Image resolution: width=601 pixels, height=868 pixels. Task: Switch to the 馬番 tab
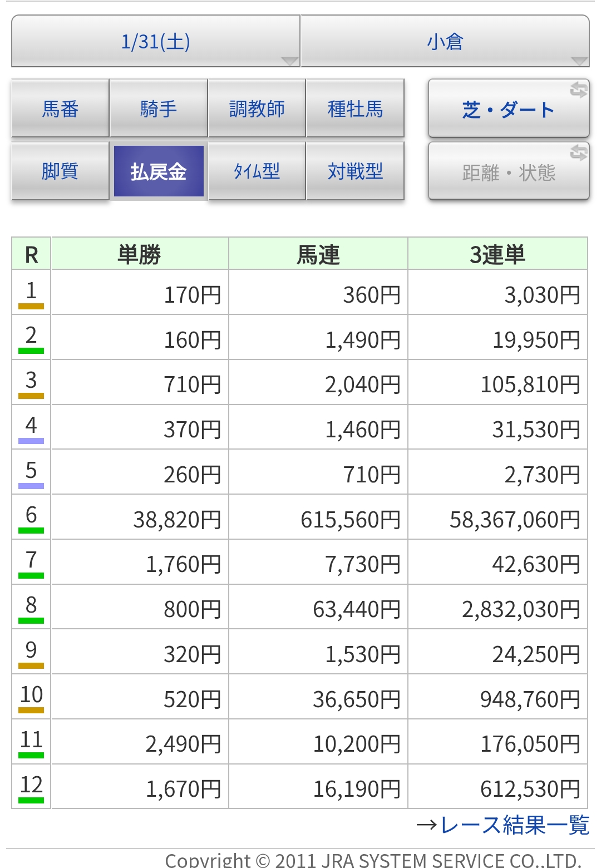point(60,108)
